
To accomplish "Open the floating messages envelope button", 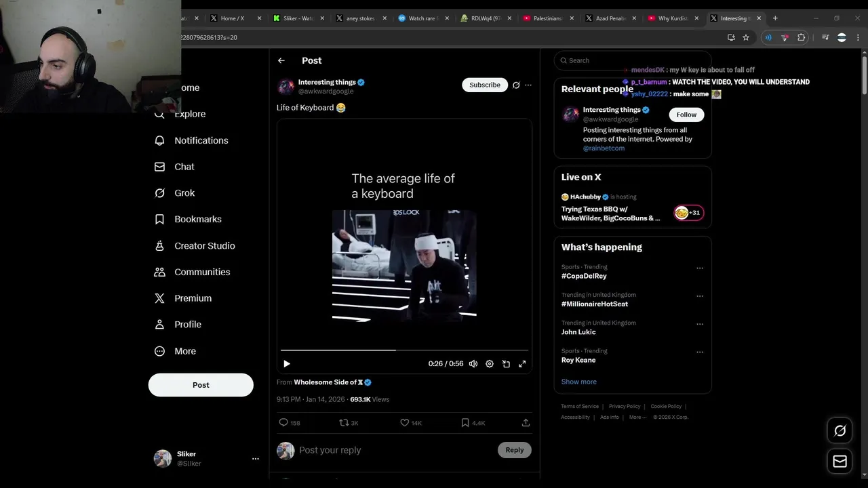I will click(840, 462).
